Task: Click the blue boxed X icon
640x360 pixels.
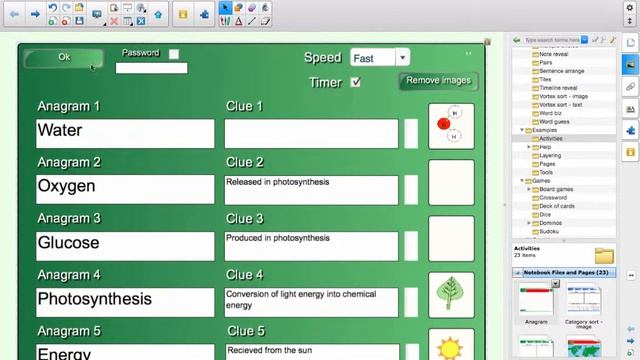Action: (x=141, y=21)
